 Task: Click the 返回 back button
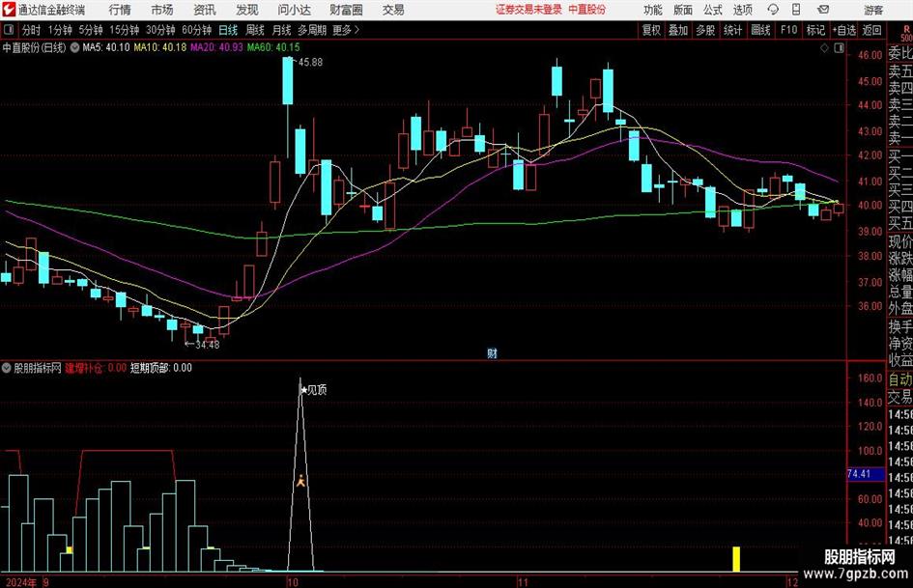coord(871,30)
